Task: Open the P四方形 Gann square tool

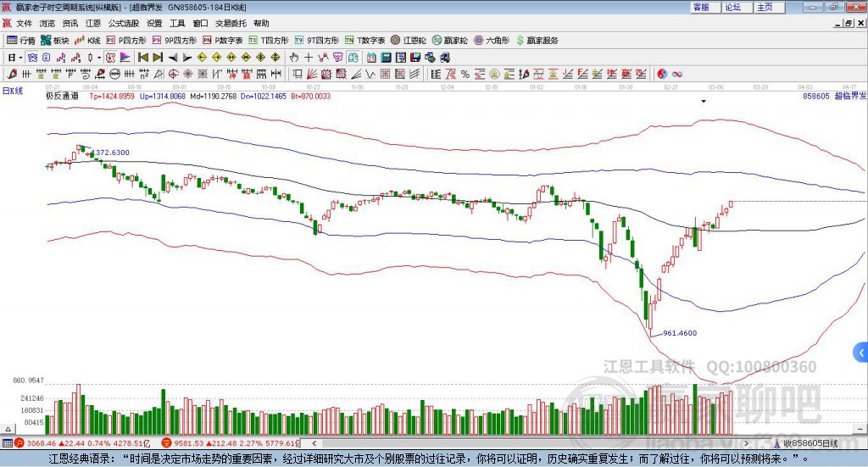Action: (x=126, y=41)
